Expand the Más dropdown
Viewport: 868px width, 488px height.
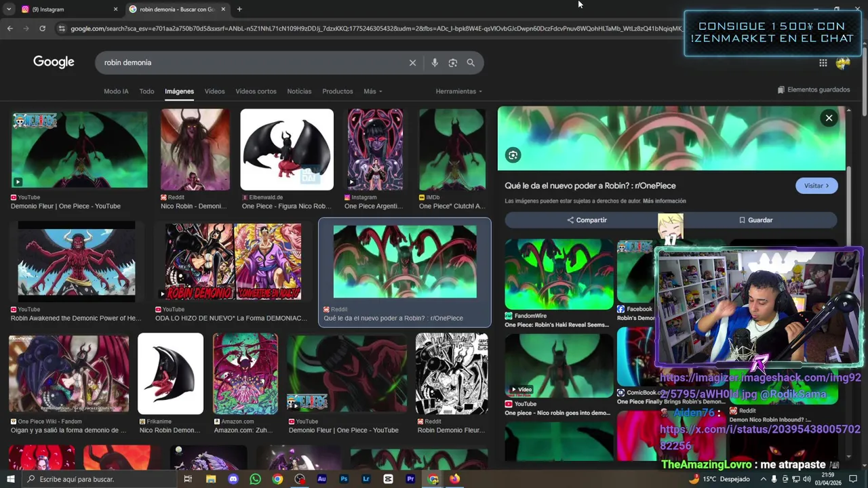tap(372, 91)
